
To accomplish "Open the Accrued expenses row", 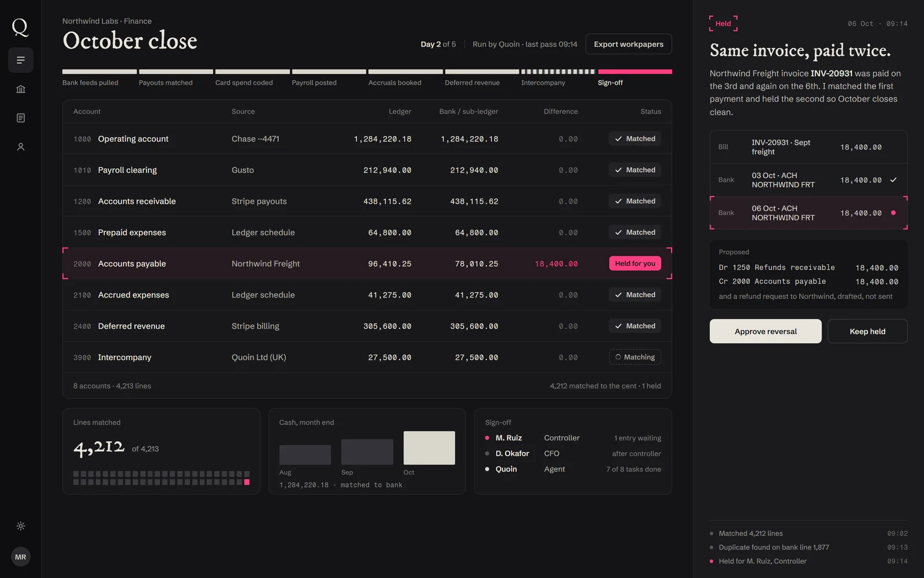I will pos(367,295).
